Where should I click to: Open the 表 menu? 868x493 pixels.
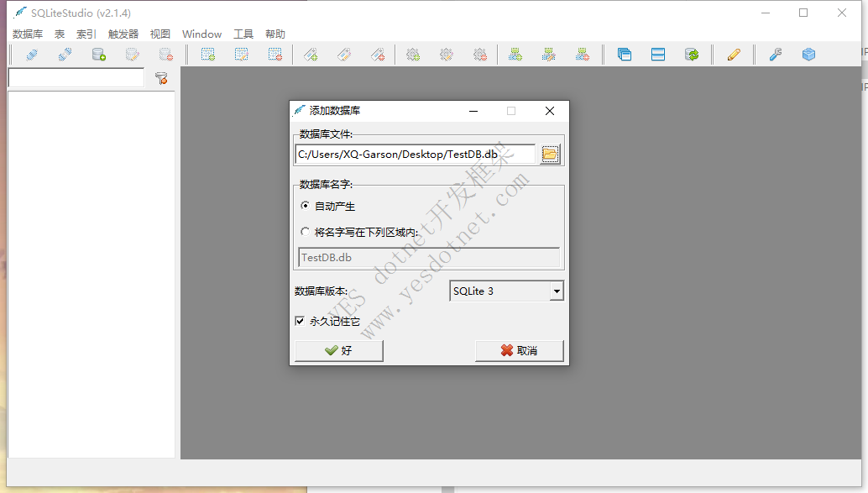60,34
